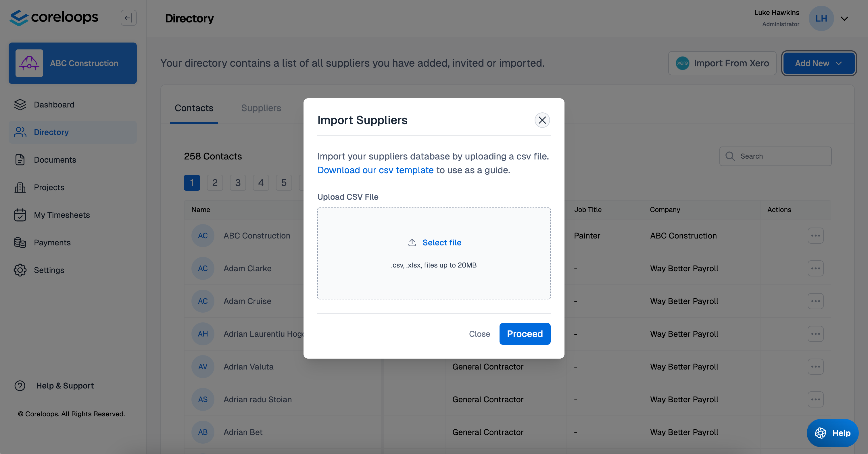Click the Close button in dialog

(479, 334)
